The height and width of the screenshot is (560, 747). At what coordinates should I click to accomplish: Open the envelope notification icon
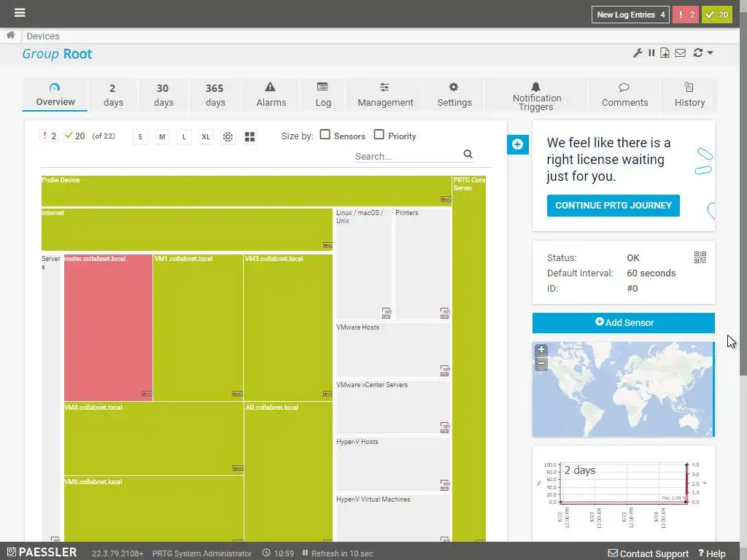coord(681,52)
